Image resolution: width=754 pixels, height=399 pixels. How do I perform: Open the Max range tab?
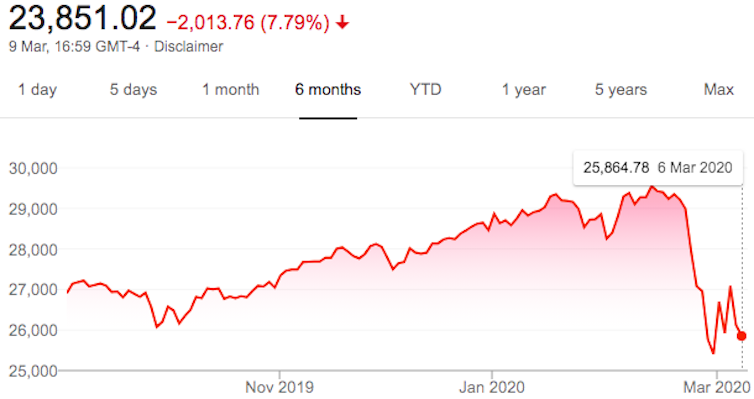pyautogui.click(x=718, y=89)
